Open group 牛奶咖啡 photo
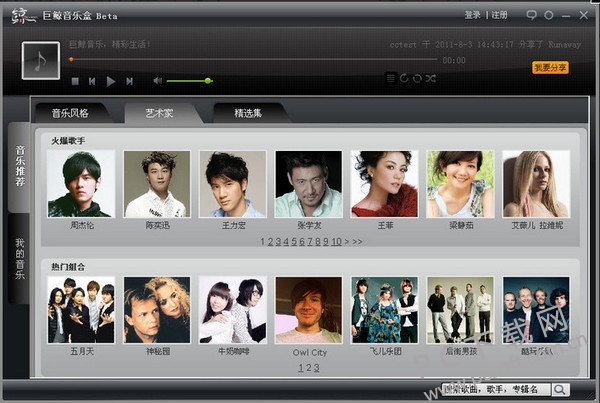Image resolution: width=600 pixels, height=403 pixels. point(233,310)
